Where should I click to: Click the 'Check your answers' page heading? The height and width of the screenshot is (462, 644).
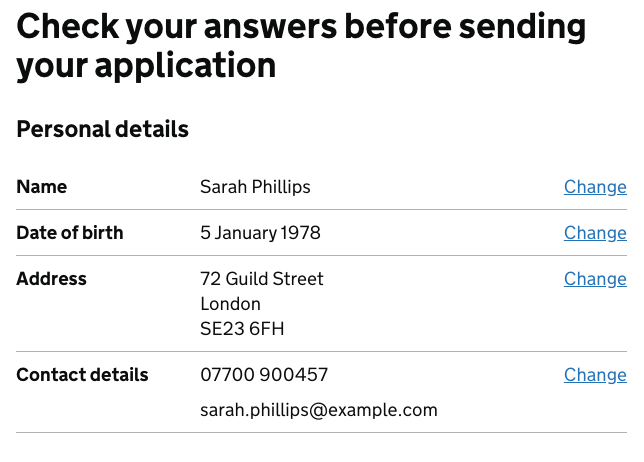click(301, 46)
